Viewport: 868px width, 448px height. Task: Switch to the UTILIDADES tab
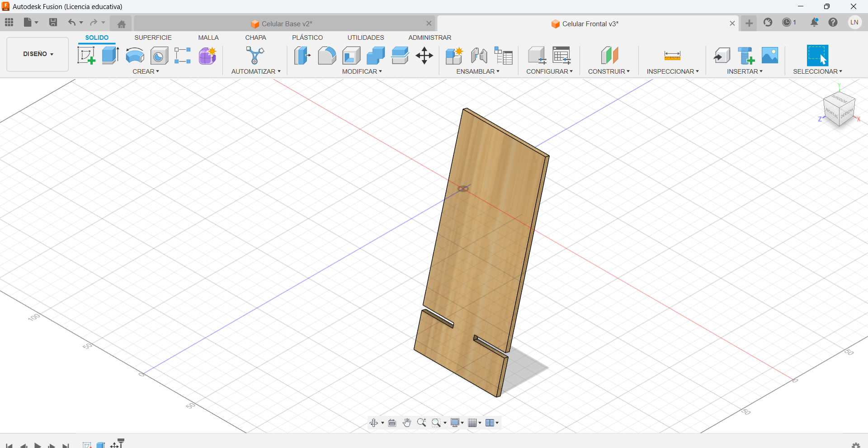(366, 38)
